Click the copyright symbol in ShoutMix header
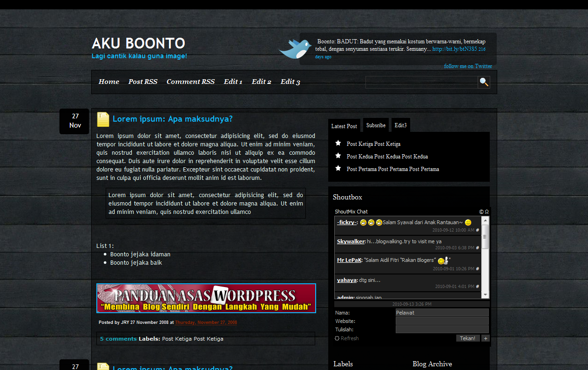The height and width of the screenshot is (370, 588). pos(481,212)
